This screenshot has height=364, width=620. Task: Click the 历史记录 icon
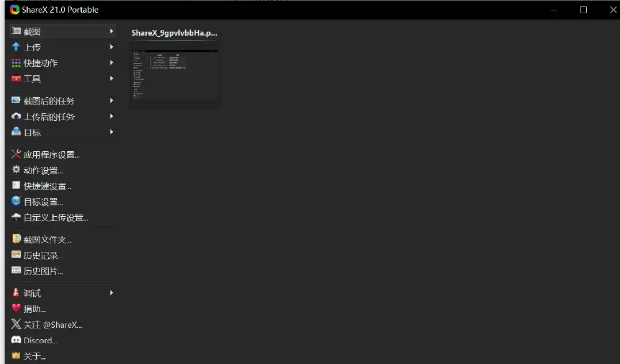pos(16,255)
